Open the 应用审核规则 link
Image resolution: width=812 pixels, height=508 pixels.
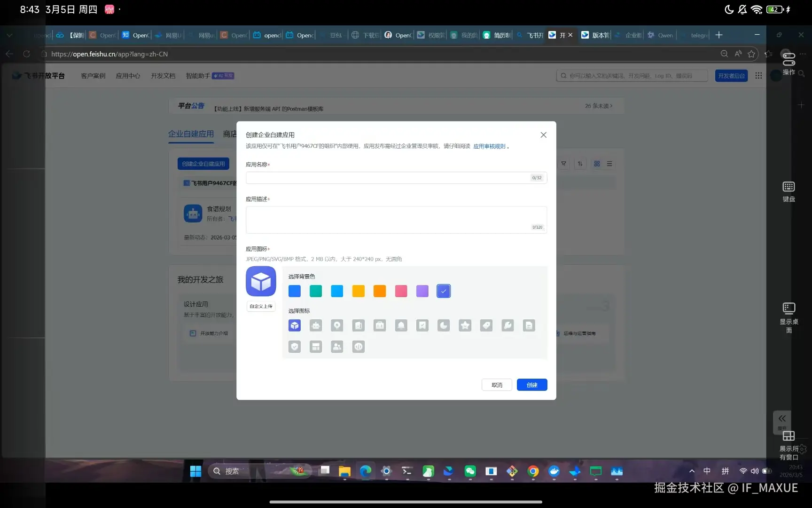(489, 146)
